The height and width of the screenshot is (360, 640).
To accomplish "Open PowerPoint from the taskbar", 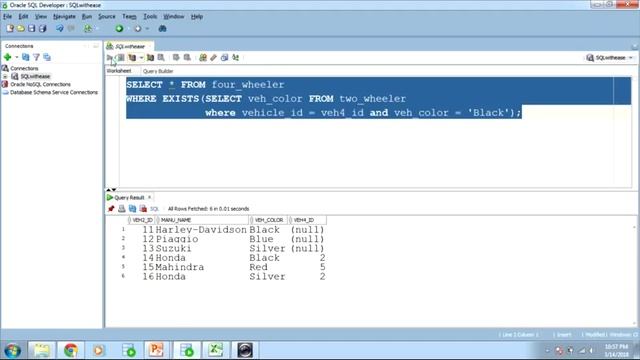I will click(x=156, y=350).
